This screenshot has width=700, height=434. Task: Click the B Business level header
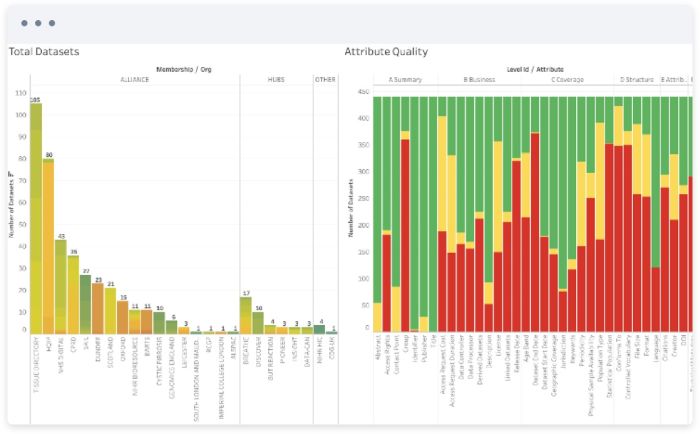(x=479, y=79)
